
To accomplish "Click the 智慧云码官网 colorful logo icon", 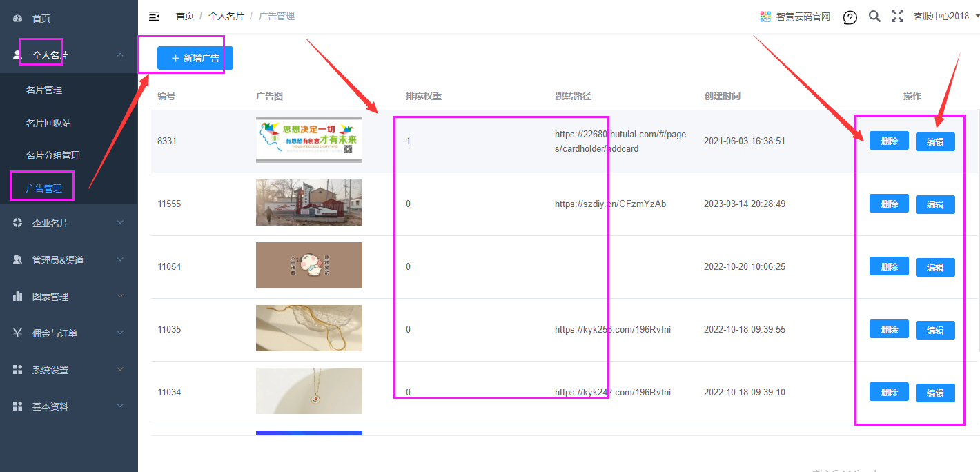I will [x=765, y=17].
